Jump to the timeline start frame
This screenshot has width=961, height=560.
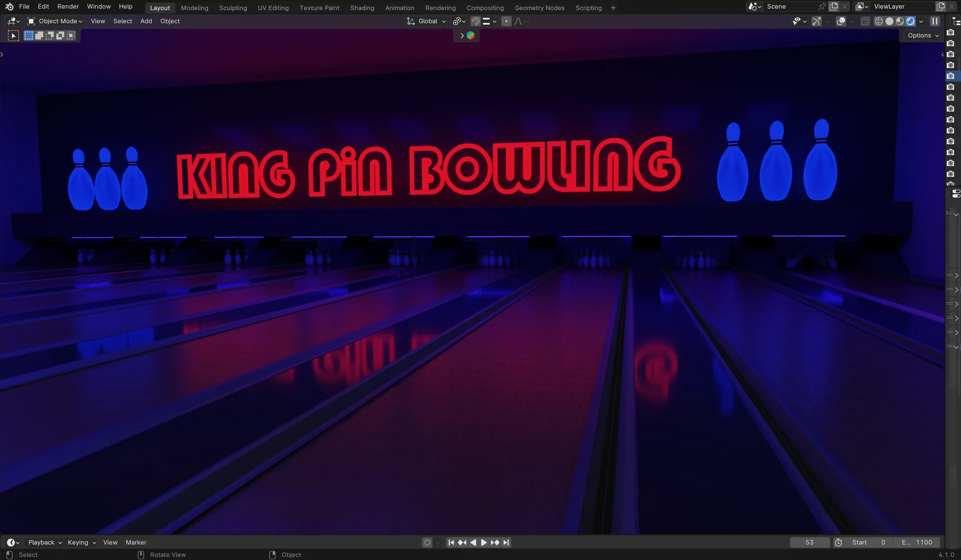tap(451, 542)
